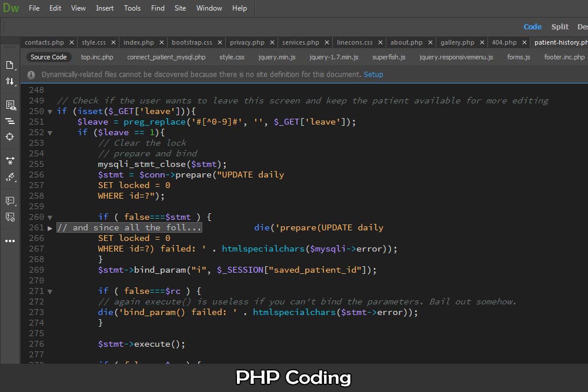Click the Remove Comment icon

[10, 217]
